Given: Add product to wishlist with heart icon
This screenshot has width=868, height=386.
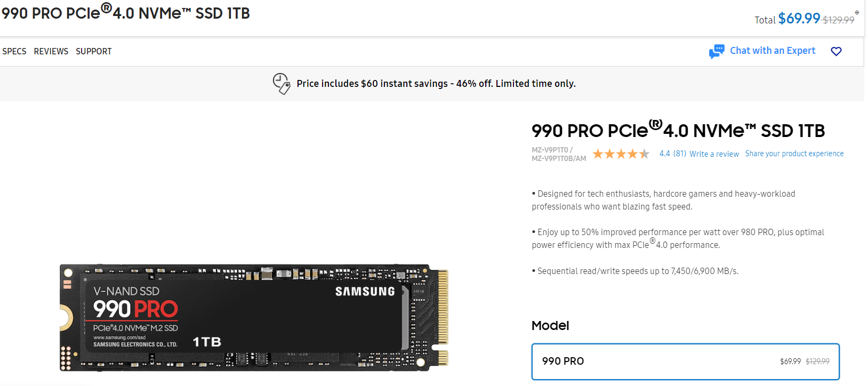Looking at the screenshot, I should pos(836,51).
